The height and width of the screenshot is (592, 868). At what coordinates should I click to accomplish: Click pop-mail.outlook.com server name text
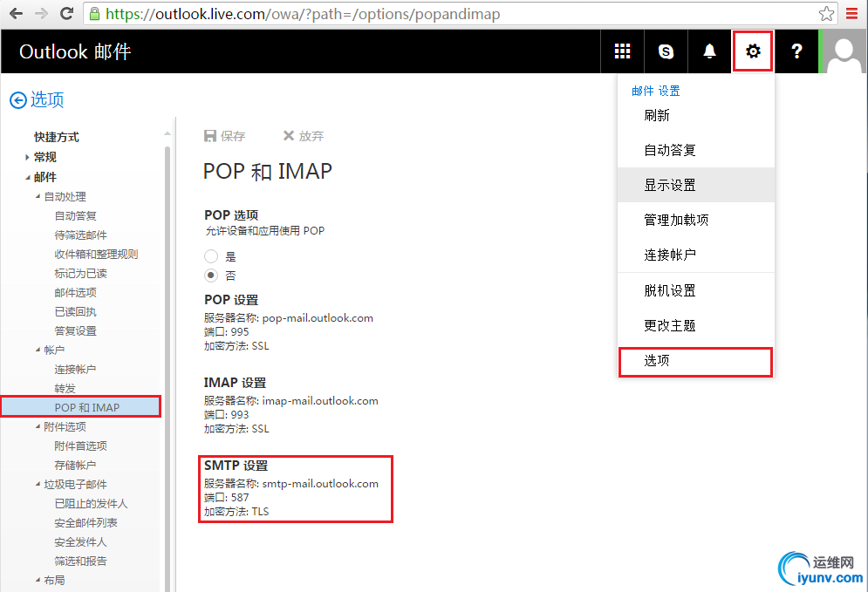coord(318,317)
